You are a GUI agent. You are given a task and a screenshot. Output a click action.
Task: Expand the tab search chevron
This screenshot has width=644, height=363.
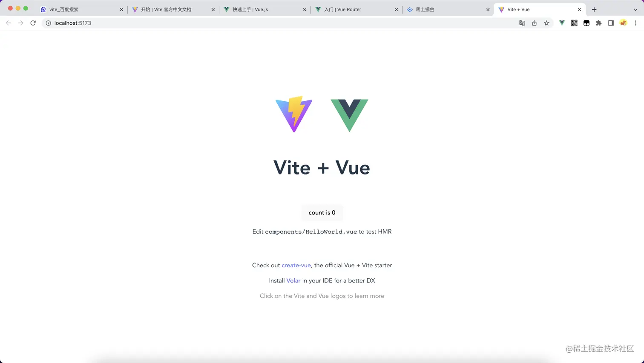(635, 9)
